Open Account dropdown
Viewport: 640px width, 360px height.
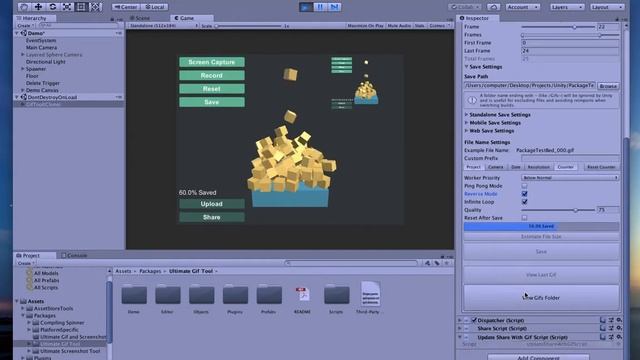(522, 7)
